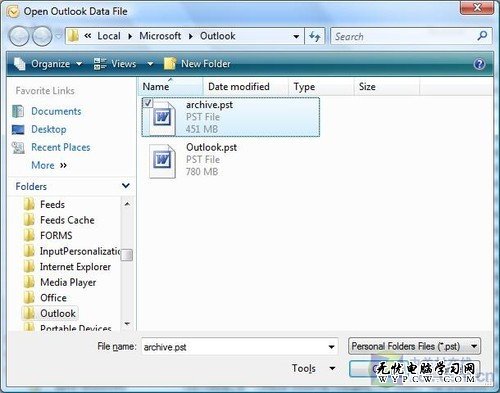Click the Feeds folder icon
Viewport: 500px width, 393px height.
29,204
